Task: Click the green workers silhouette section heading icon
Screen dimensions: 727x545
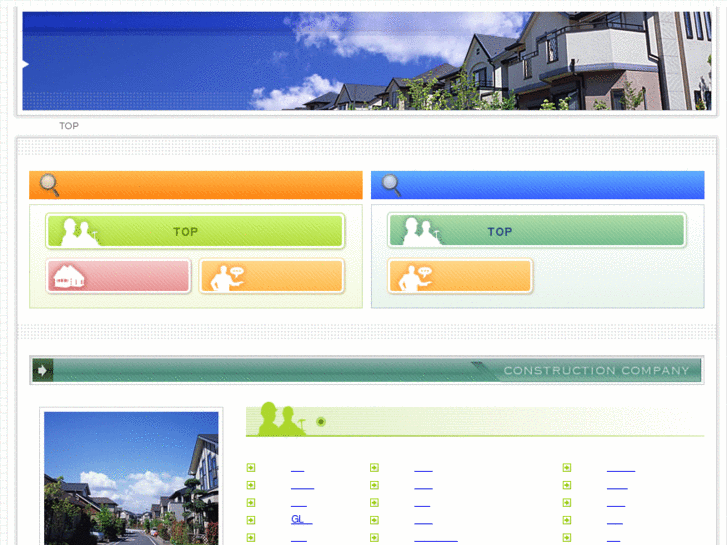Action: click(281, 419)
